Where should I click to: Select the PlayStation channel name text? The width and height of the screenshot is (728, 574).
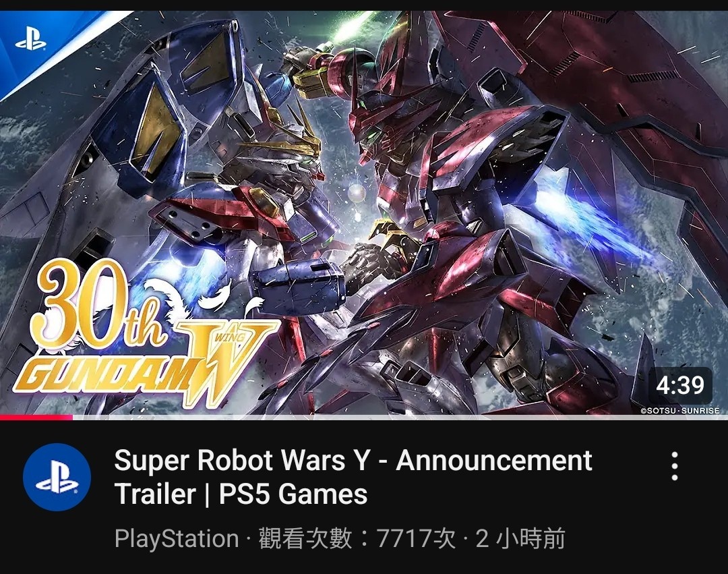(177, 539)
